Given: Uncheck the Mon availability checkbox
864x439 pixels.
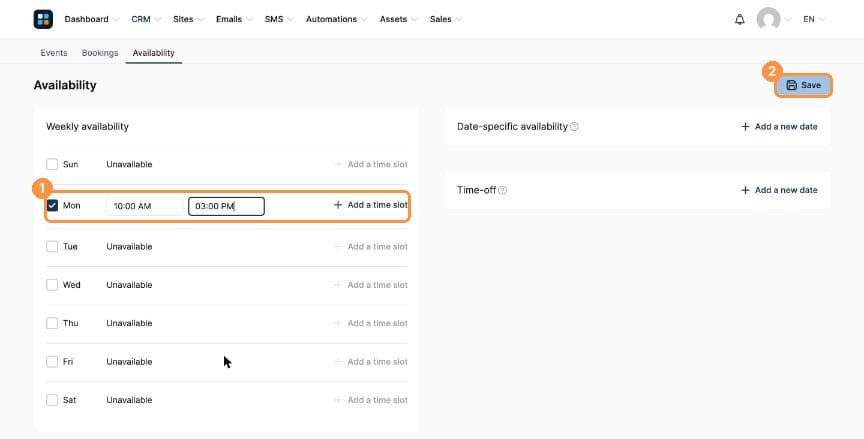Looking at the screenshot, I should point(52,205).
